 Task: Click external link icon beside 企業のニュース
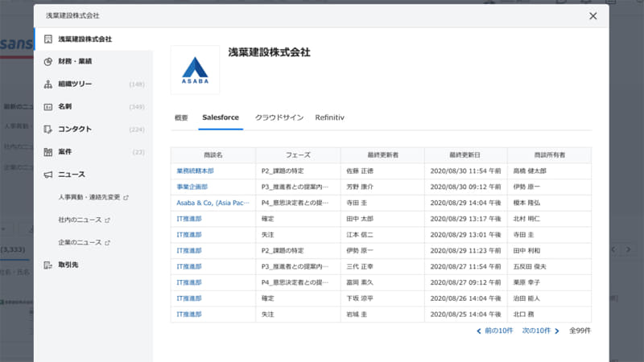[108, 243]
